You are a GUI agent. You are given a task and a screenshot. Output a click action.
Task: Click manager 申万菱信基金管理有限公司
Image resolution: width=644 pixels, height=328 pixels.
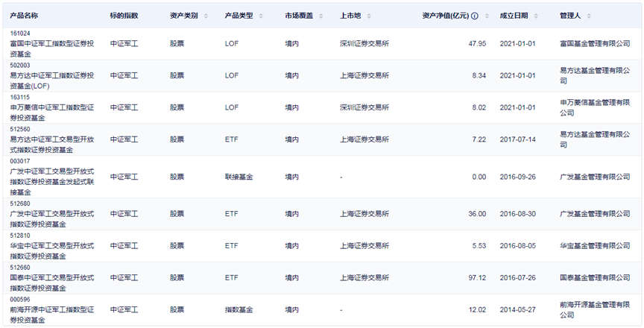point(595,107)
